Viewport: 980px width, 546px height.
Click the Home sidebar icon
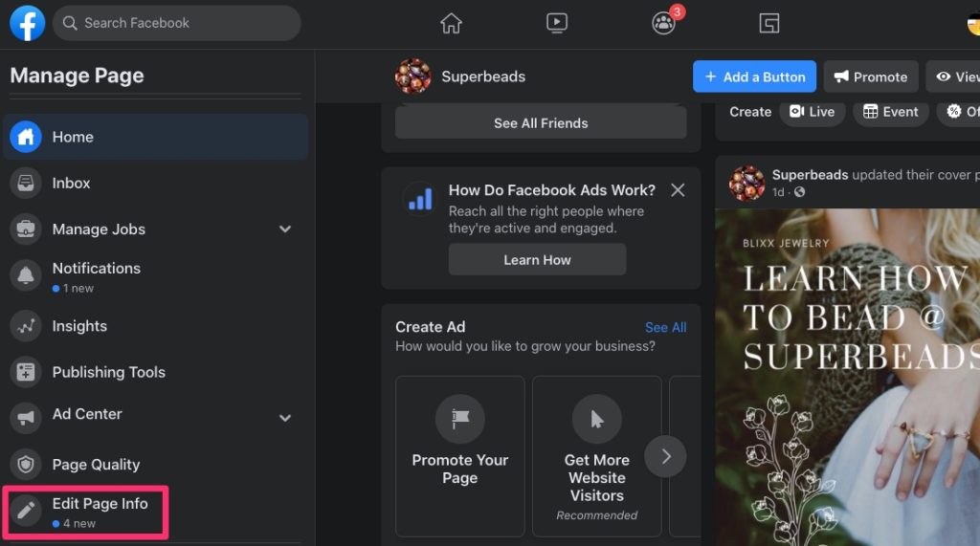(x=26, y=137)
